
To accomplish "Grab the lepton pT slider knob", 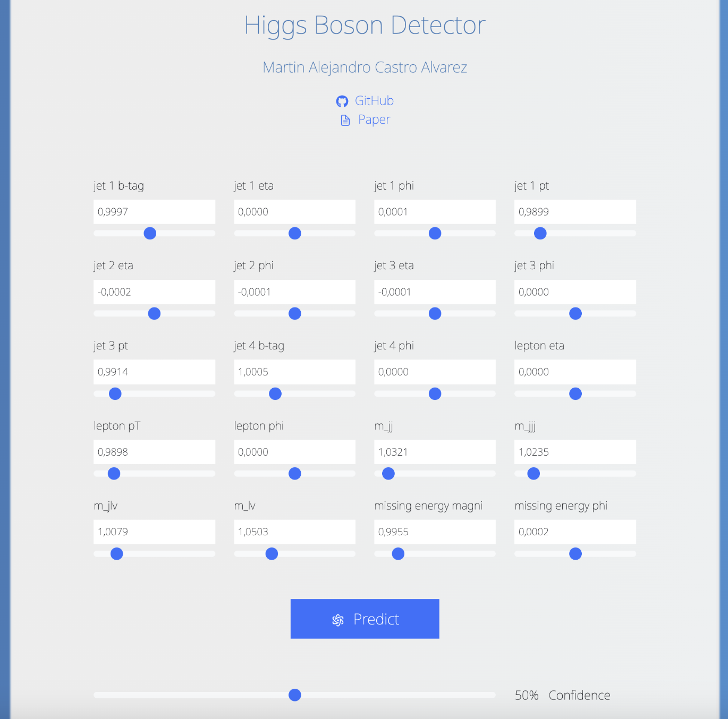I will pos(114,473).
